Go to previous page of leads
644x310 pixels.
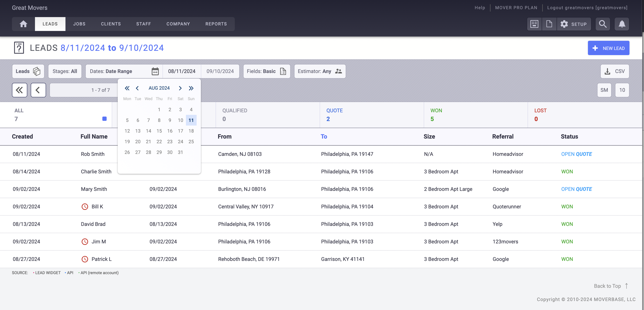point(38,90)
